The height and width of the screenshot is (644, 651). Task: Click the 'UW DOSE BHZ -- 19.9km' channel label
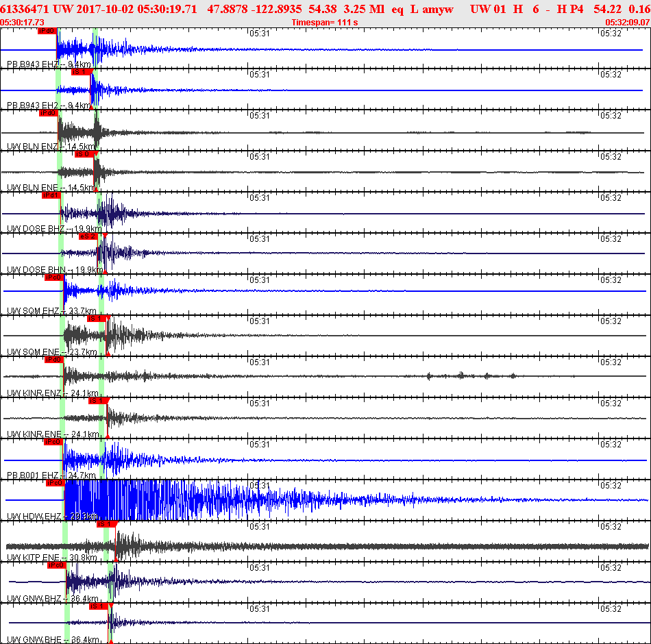[54, 229]
